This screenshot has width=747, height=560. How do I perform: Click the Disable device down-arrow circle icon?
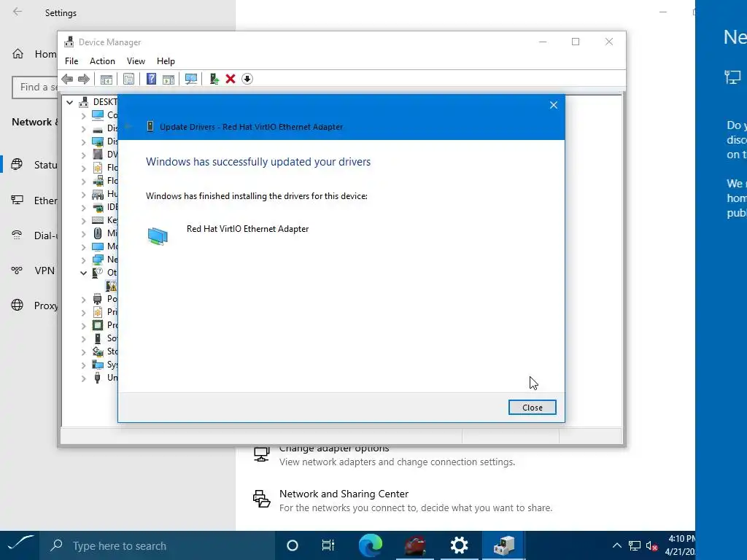click(x=247, y=79)
